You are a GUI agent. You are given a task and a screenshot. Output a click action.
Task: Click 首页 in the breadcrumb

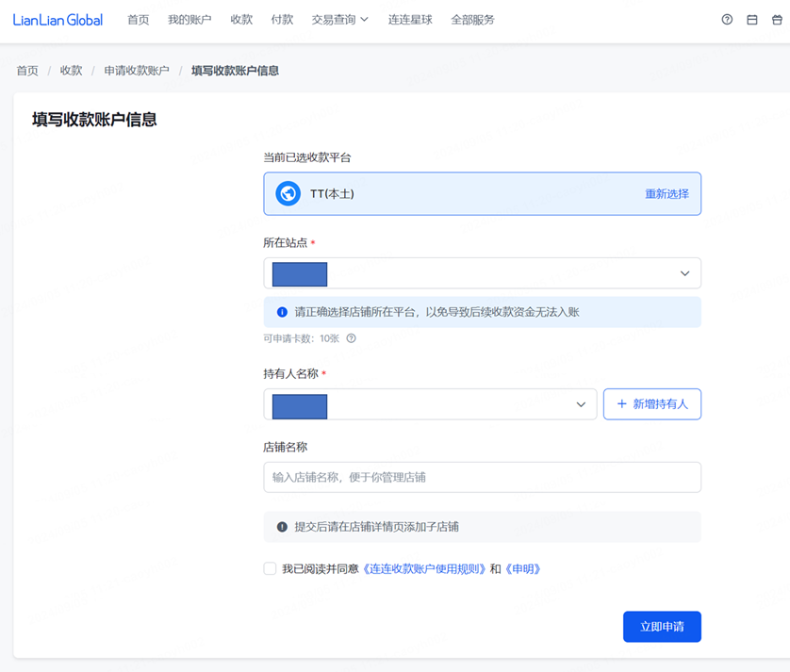pyautogui.click(x=27, y=71)
